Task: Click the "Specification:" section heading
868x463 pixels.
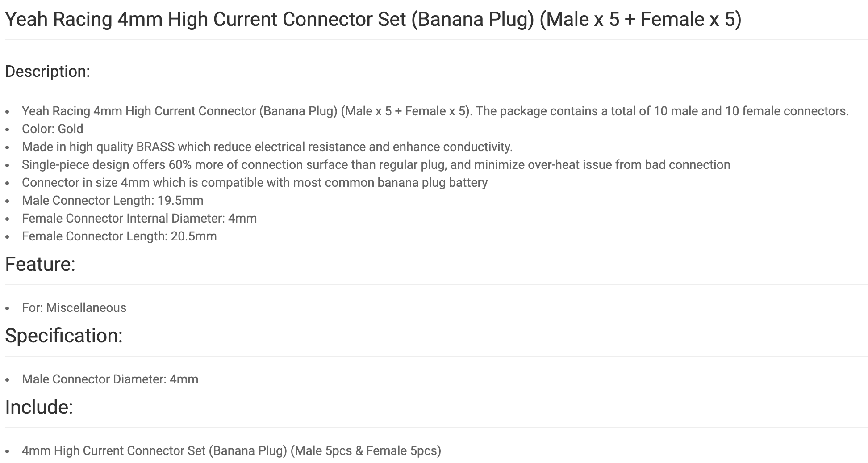Action: pyautogui.click(x=64, y=336)
